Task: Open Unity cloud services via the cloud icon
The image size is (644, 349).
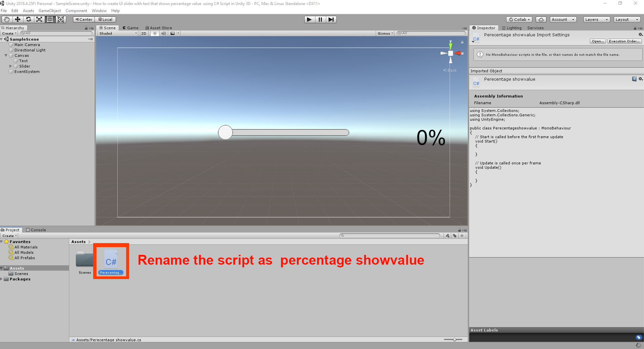Action: pos(541,20)
